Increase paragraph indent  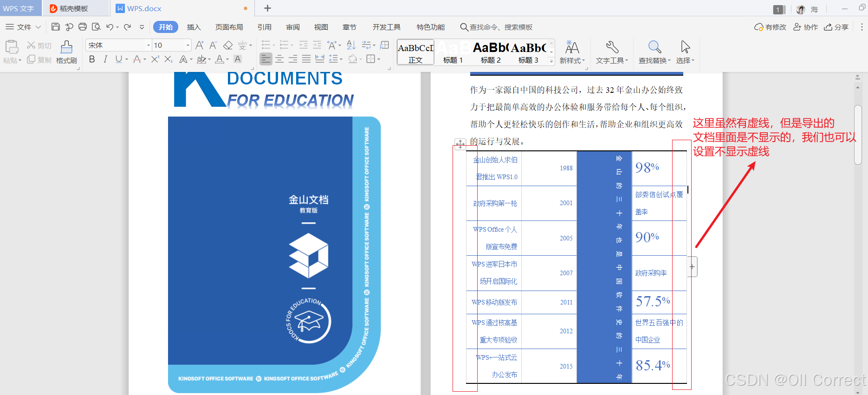pyautogui.click(x=317, y=45)
